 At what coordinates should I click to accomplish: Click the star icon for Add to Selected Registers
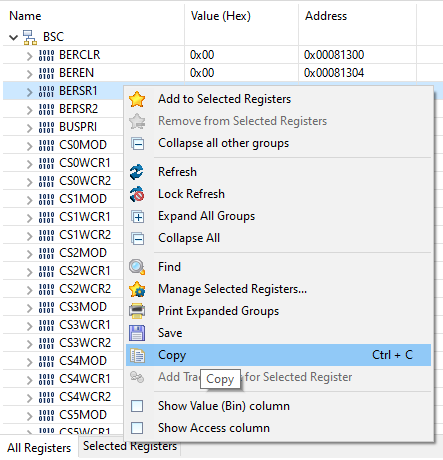coord(137,99)
